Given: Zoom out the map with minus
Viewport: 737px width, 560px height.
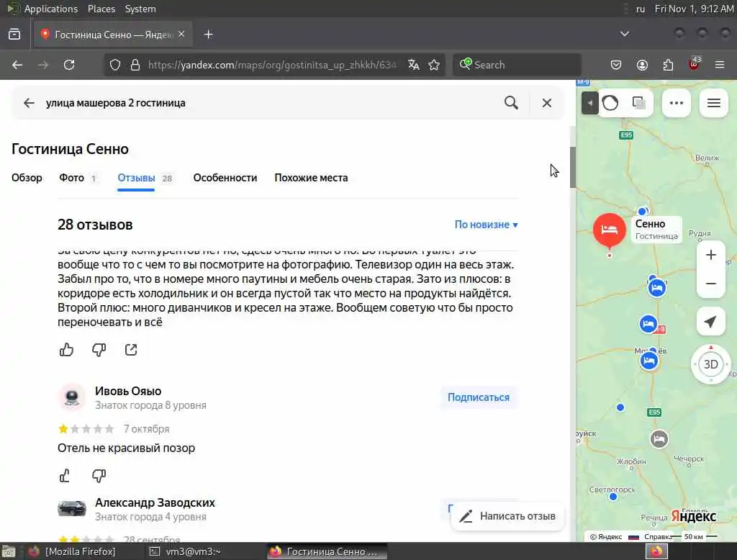Looking at the screenshot, I should (710, 284).
